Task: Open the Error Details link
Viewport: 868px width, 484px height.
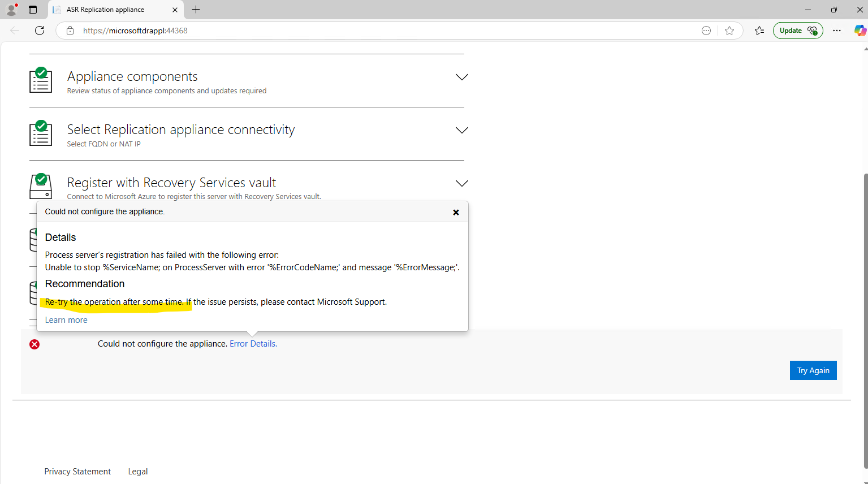Action: click(x=253, y=344)
